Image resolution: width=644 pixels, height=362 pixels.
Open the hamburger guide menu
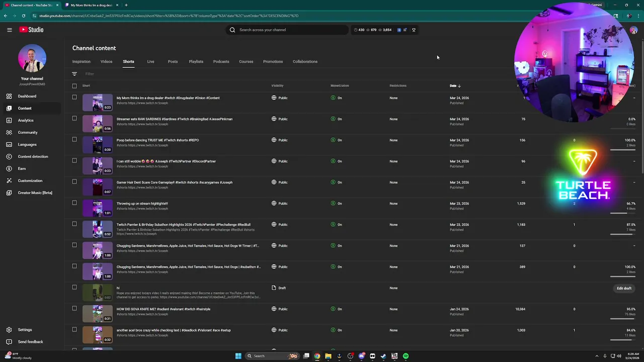(x=9, y=30)
